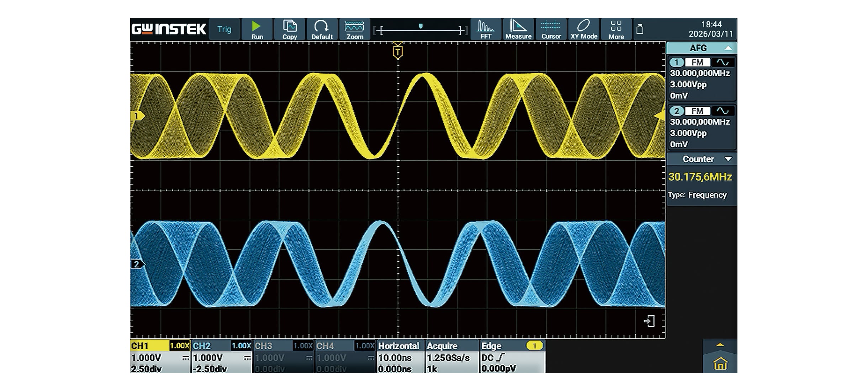The height and width of the screenshot is (391, 868).
Task: Click the trigger level arrow marker
Action: [660, 116]
